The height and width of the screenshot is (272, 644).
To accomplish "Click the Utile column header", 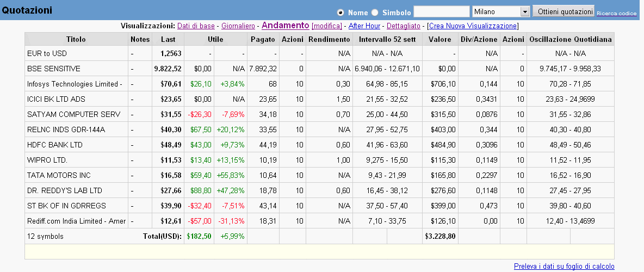I will pyautogui.click(x=215, y=40).
